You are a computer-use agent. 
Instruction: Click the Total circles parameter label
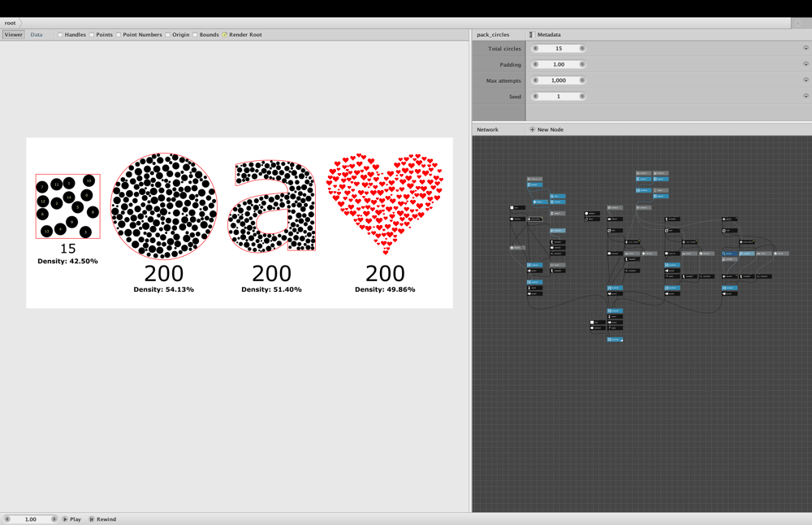tap(504, 49)
